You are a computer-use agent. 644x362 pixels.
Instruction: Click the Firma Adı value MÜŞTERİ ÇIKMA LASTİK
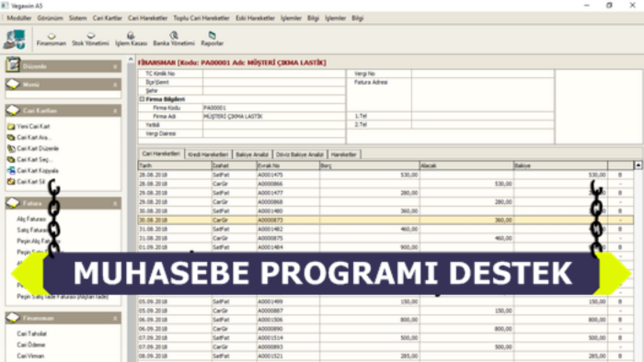click(x=233, y=117)
